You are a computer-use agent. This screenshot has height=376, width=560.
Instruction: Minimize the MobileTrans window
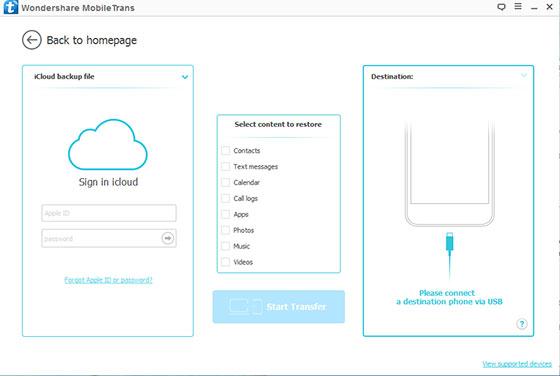tap(534, 7)
